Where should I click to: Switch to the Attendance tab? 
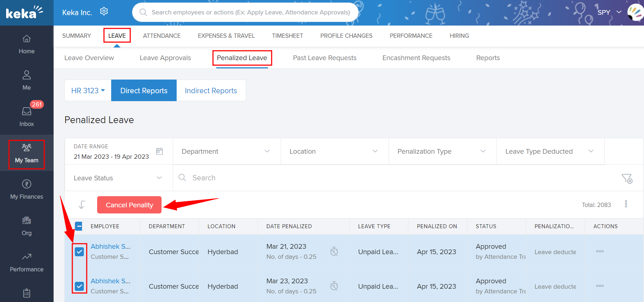(x=162, y=36)
